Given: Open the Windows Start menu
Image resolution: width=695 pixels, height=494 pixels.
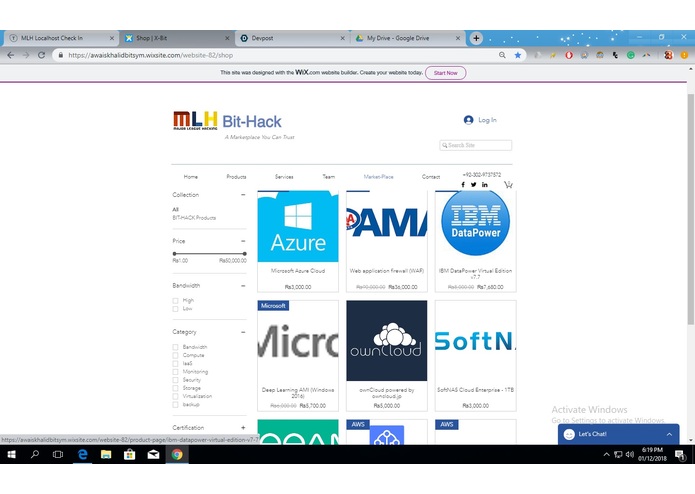Looking at the screenshot, I should (x=12, y=455).
